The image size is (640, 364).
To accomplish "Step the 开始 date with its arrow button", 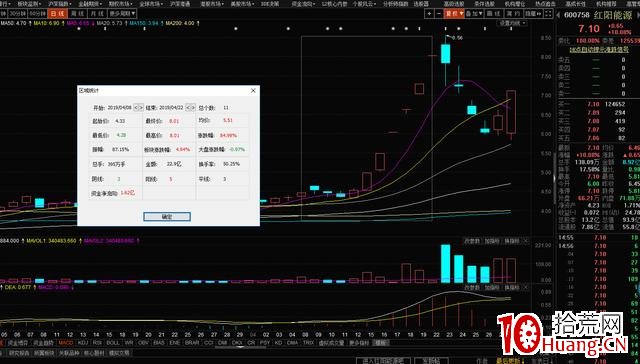I will pos(139,108).
